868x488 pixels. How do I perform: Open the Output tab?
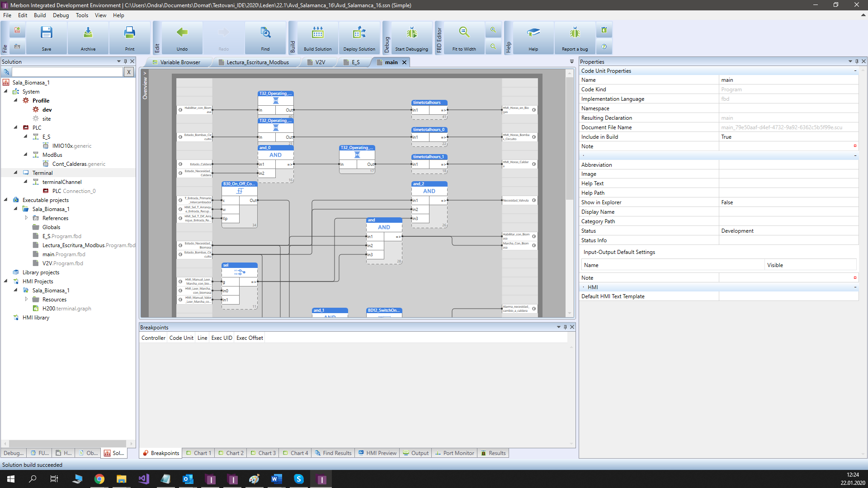(x=416, y=453)
